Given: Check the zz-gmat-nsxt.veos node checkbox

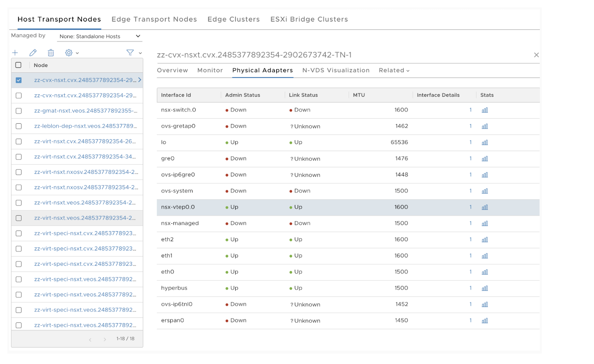Looking at the screenshot, I should pos(19,111).
